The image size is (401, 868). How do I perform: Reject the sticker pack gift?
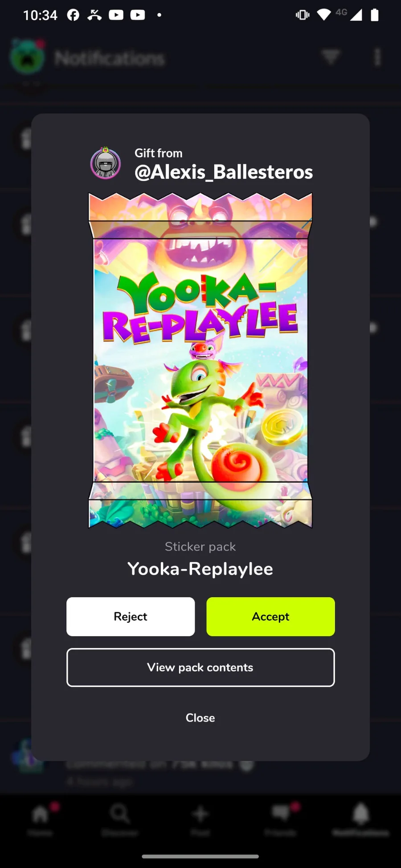pyautogui.click(x=131, y=617)
